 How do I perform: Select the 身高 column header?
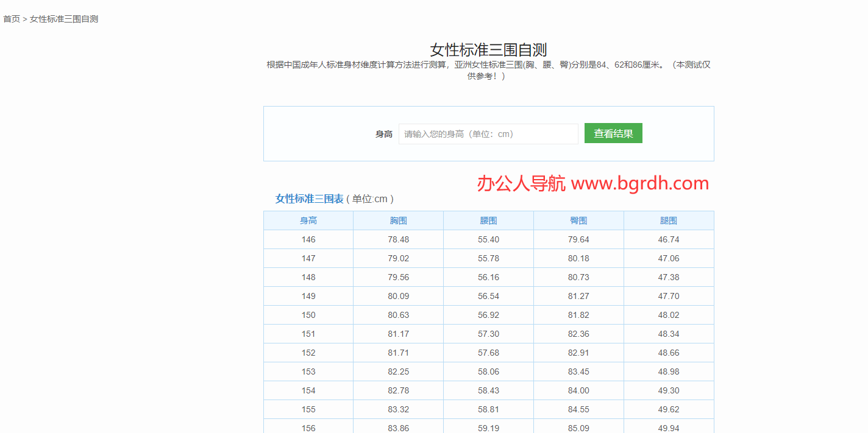pyautogui.click(x=308, y=220)
